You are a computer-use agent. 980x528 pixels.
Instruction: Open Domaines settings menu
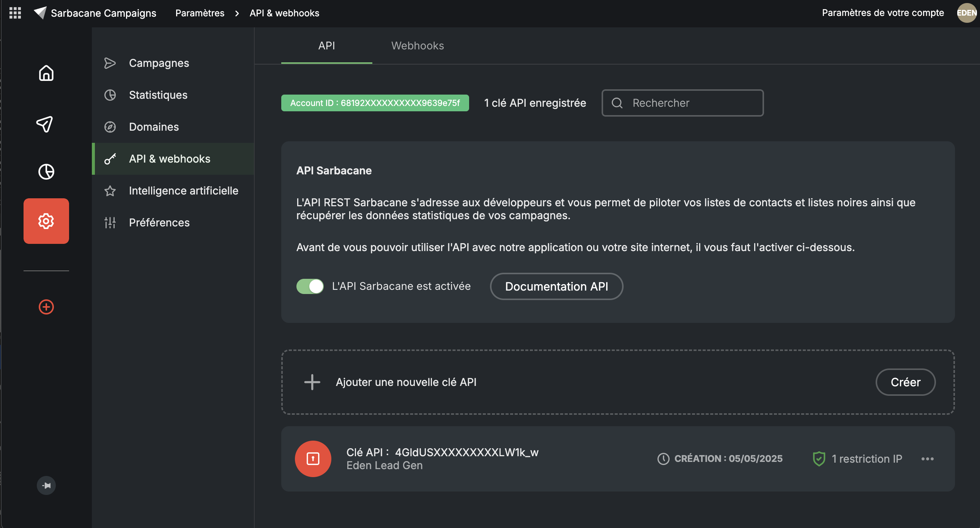point(173,127)
